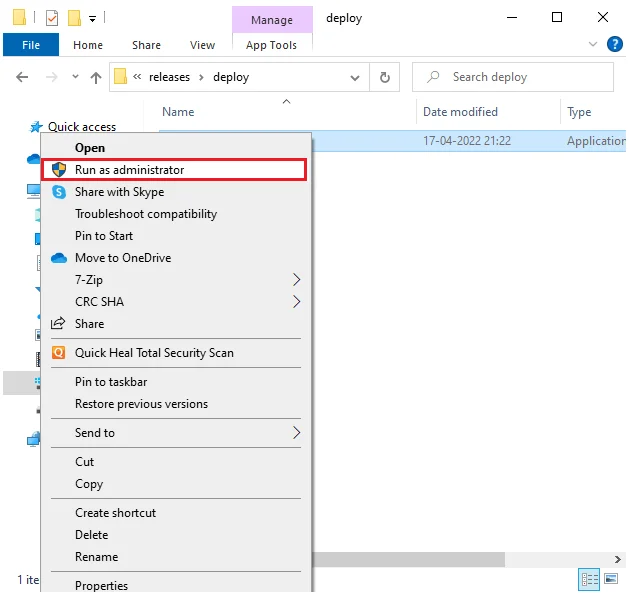Choose Run as administrator

pyautogui.click(x=174, y=170)
